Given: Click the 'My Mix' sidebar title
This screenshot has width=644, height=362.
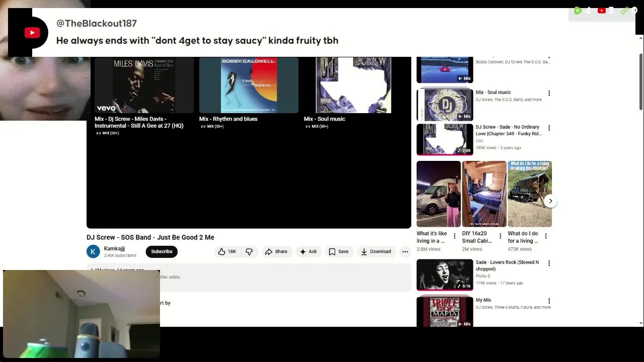Looking at the screenshot, I should [483, 300].
